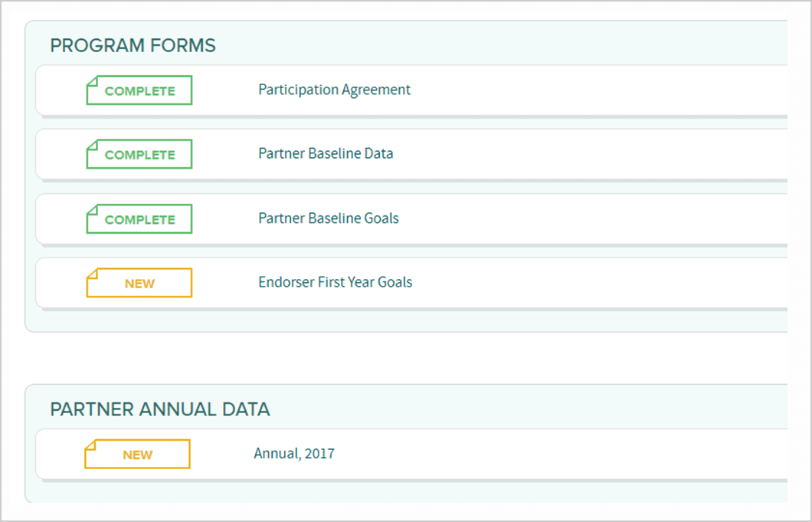The image size is (812, 522).
Task: Click the PROGRAM FORMS section heading
Action: [x=133, y=46]
